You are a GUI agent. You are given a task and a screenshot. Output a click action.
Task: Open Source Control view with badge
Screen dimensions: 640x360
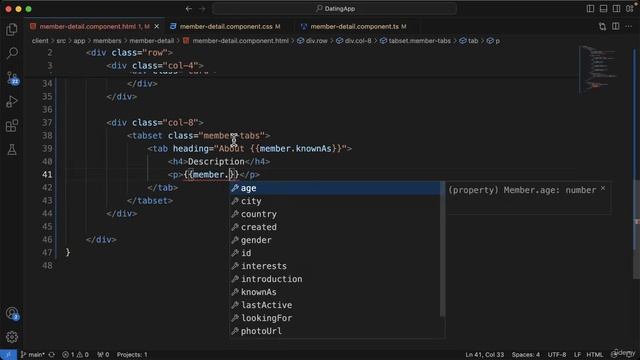pos(12,78)
